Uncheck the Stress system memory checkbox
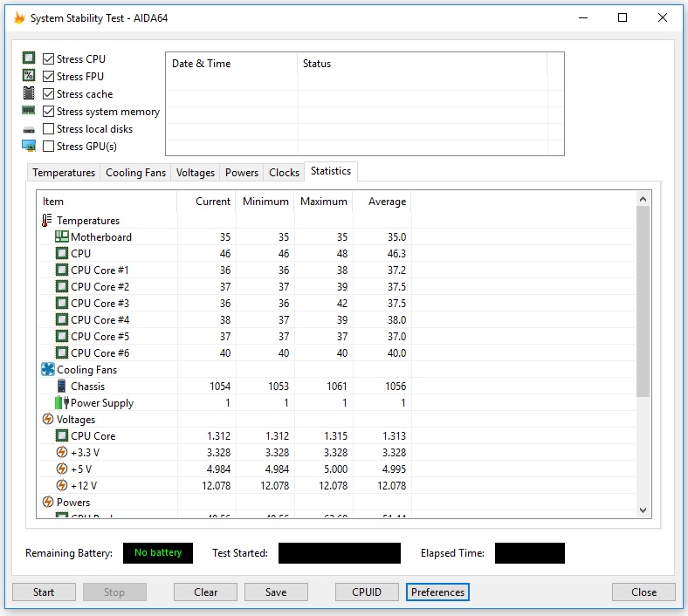Screen dimensions: 688x616 [x=48, y=112]
